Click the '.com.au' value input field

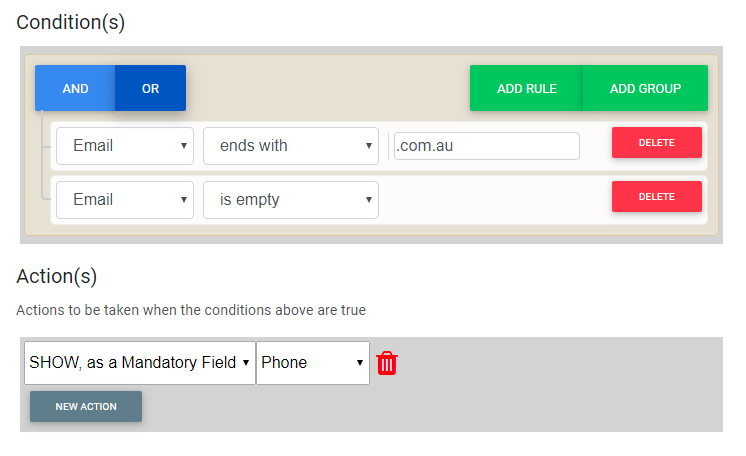[x=487, y=146]
